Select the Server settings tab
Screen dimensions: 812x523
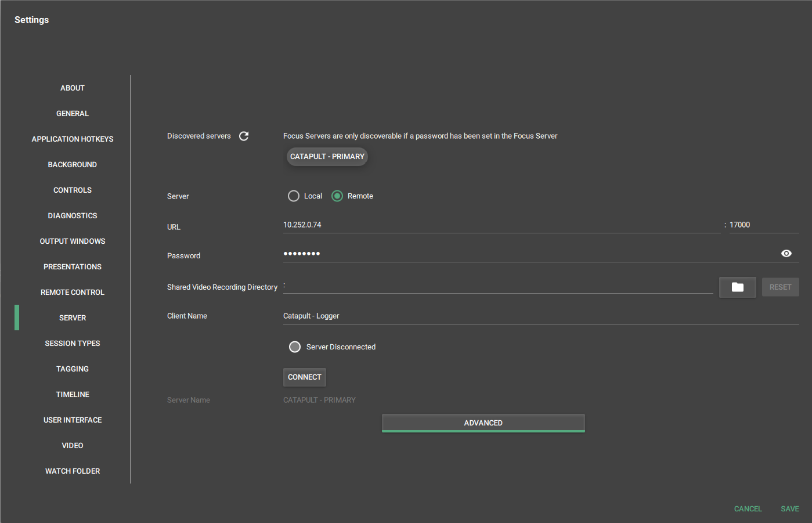(73, 318)
